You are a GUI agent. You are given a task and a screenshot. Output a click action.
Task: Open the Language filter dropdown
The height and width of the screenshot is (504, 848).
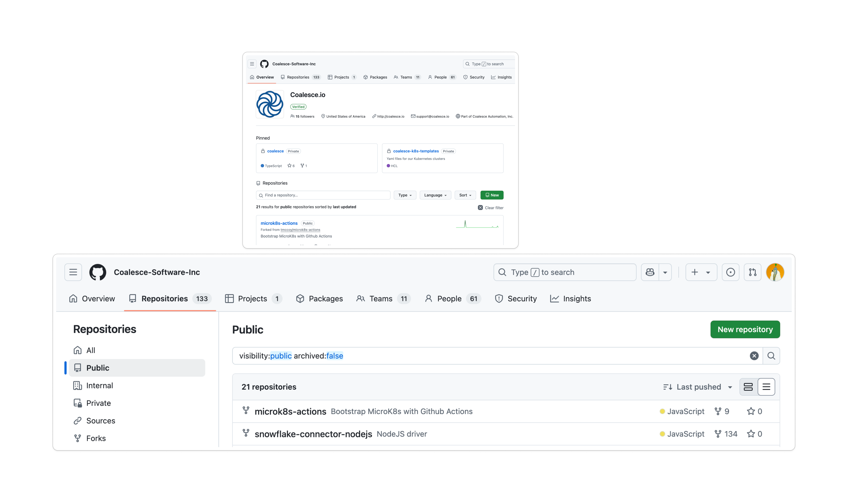[435, 195]
